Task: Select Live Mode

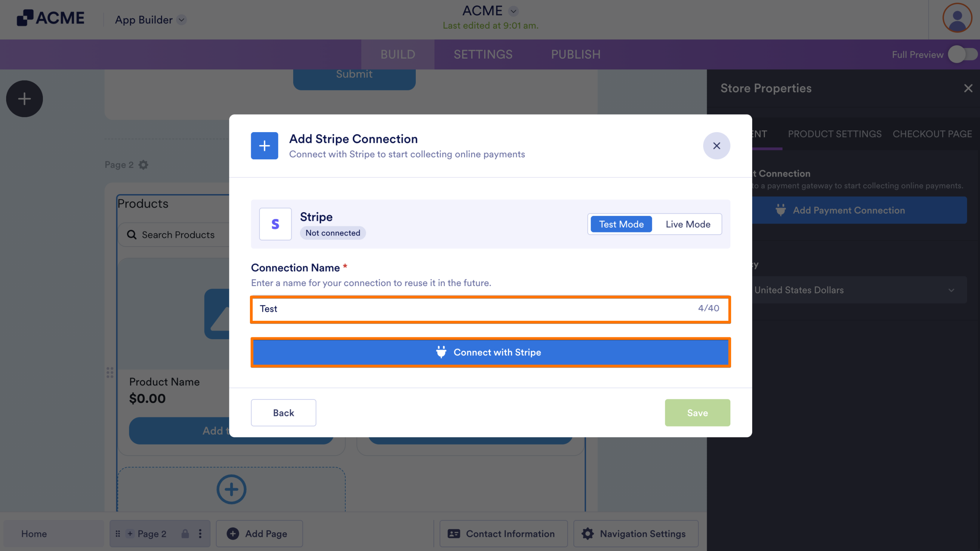Action: coord(688,224)
